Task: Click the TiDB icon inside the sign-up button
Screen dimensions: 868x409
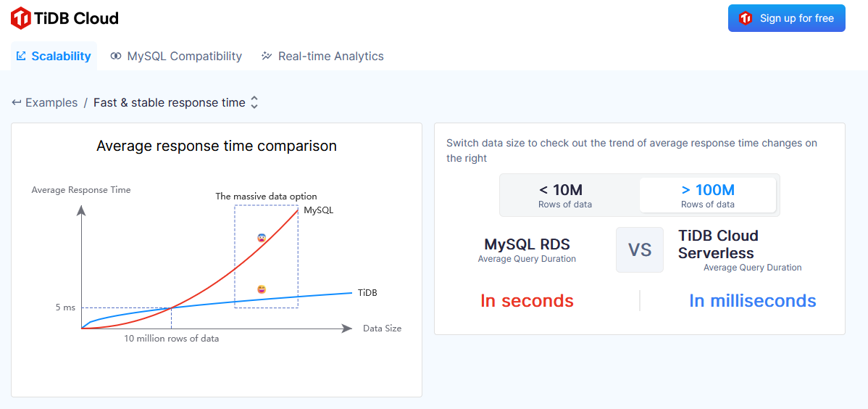Action: [745, 18]
